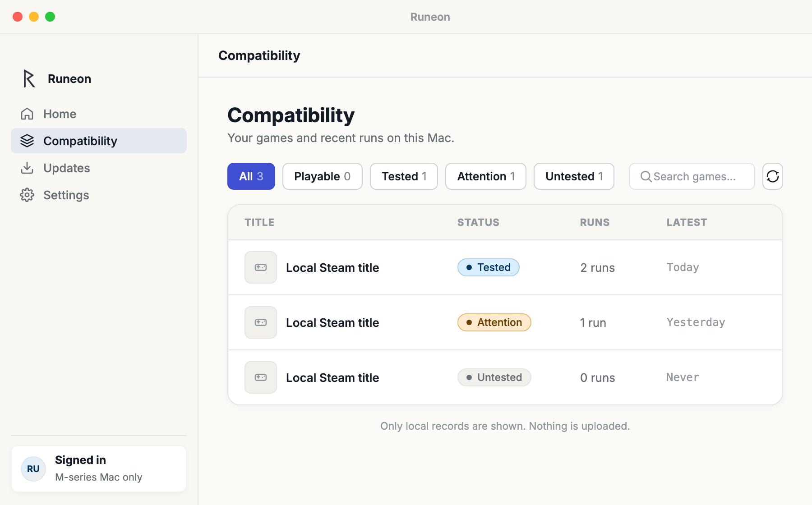812x505 pixels.
Task: Filter by Playable 0
Action: [x=323, y=176]
